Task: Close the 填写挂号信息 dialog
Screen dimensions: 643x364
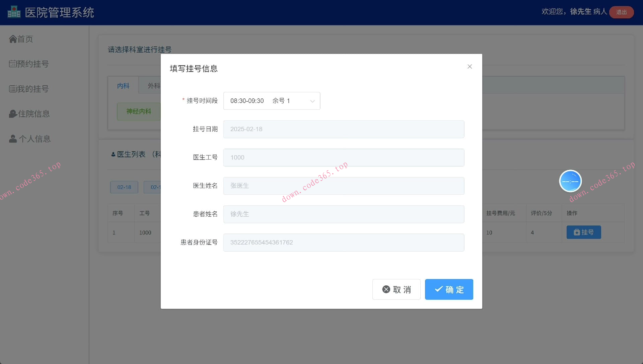Action: coord(470,67)
